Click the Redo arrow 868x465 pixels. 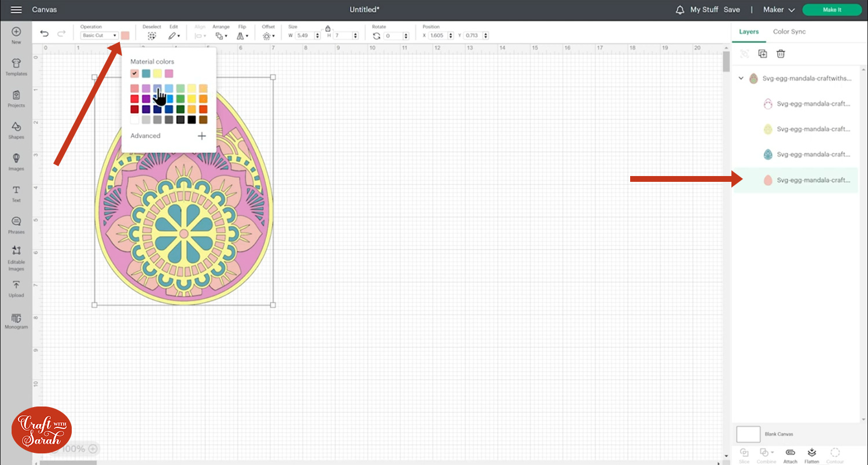tap(61, 34)
